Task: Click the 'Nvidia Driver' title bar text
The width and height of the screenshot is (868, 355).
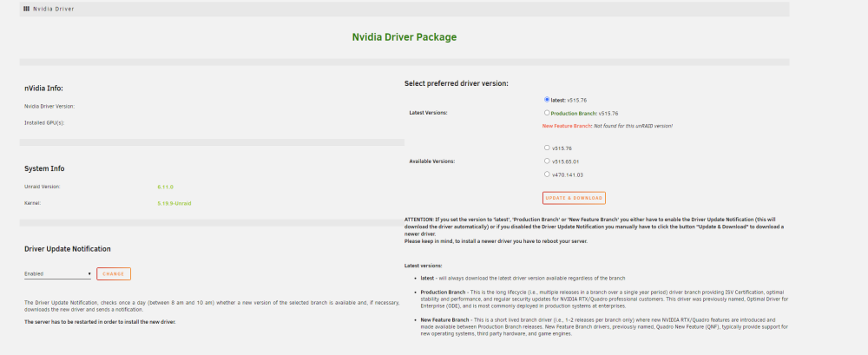Action: pyautogui.click(x=53, y=9)
